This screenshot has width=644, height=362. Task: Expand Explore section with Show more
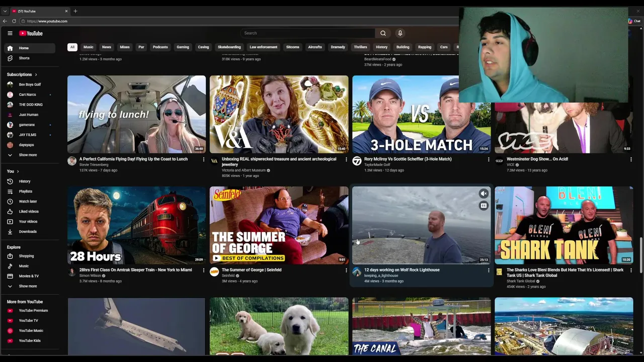[30, 286]
